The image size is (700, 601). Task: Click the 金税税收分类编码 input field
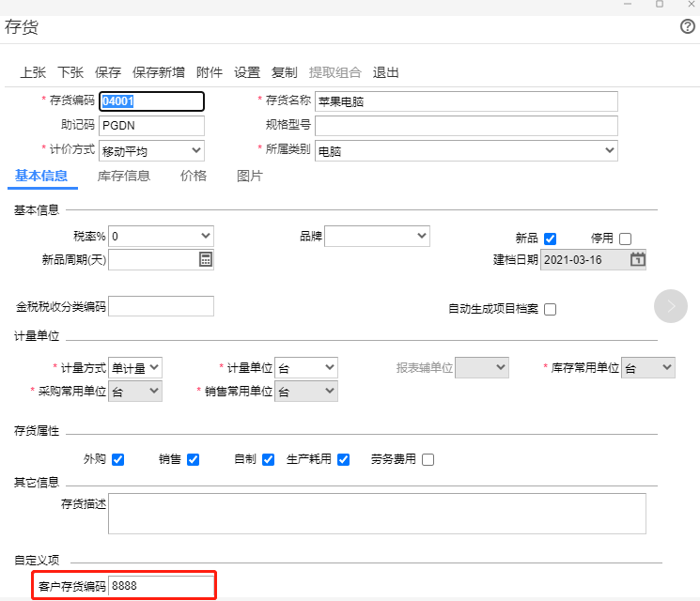(162, 306)
